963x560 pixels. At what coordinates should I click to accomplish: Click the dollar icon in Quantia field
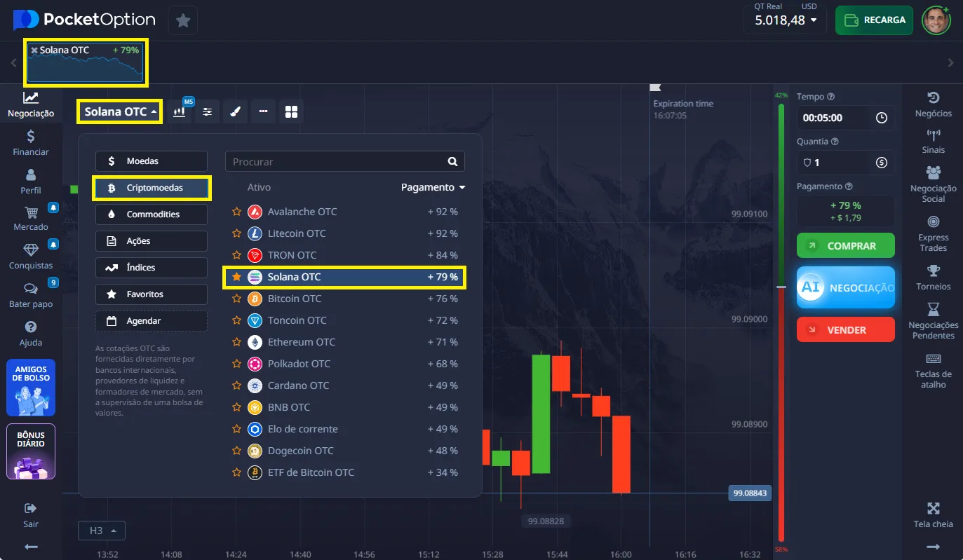[882, 163]
